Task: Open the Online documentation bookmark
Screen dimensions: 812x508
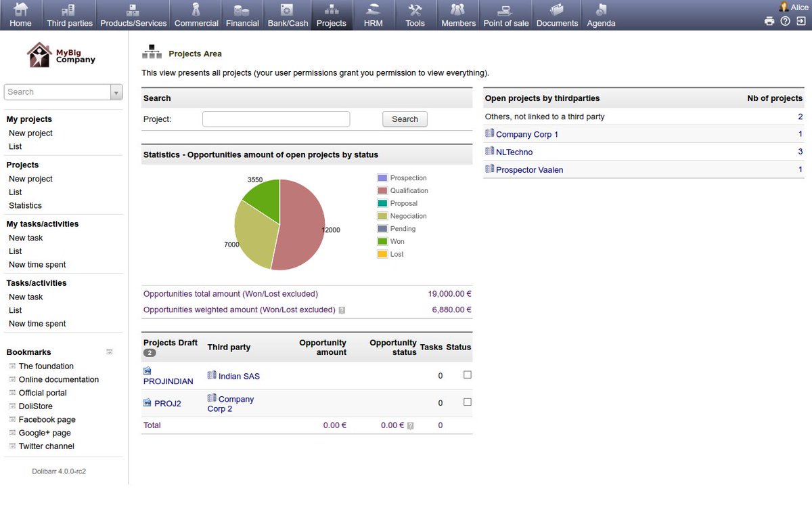Action: click(59, 379)
